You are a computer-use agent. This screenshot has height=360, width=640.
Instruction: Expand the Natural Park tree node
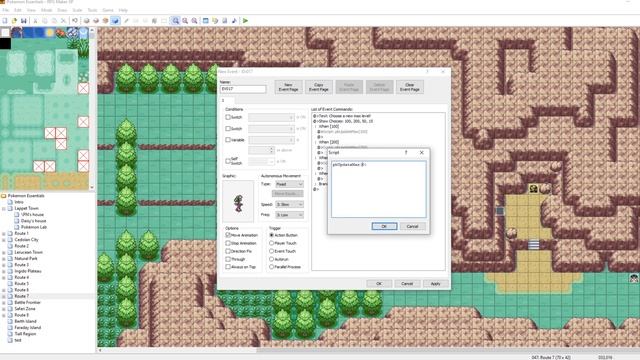(x=4, y=258)
